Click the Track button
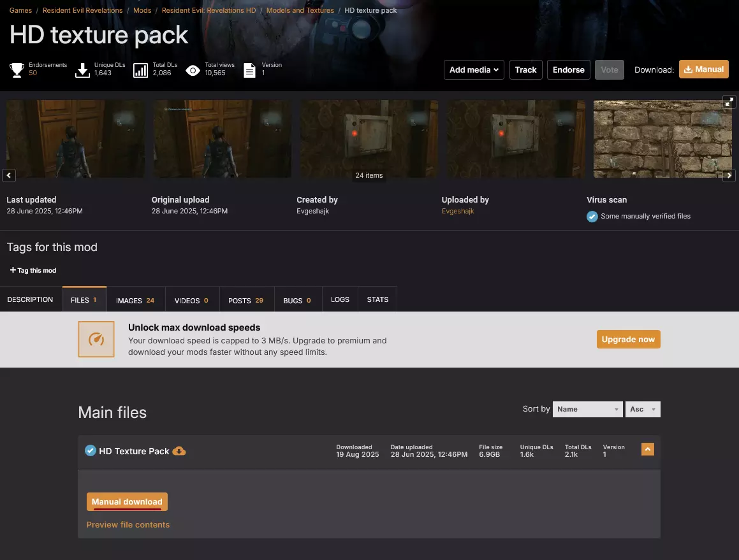 [525, 69]
